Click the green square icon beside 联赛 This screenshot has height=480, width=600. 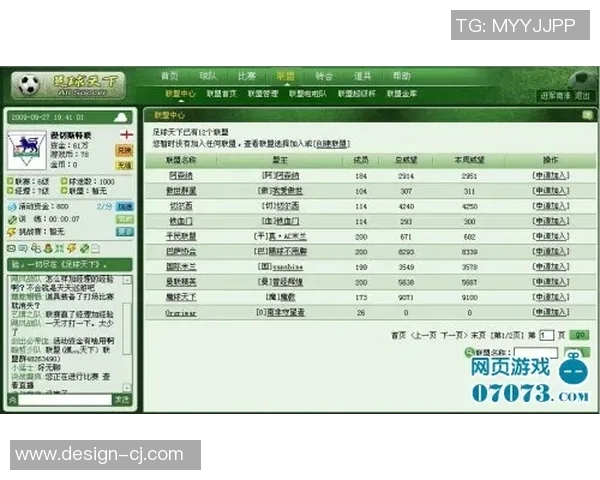pyautogui.click(x=10, y=181)
